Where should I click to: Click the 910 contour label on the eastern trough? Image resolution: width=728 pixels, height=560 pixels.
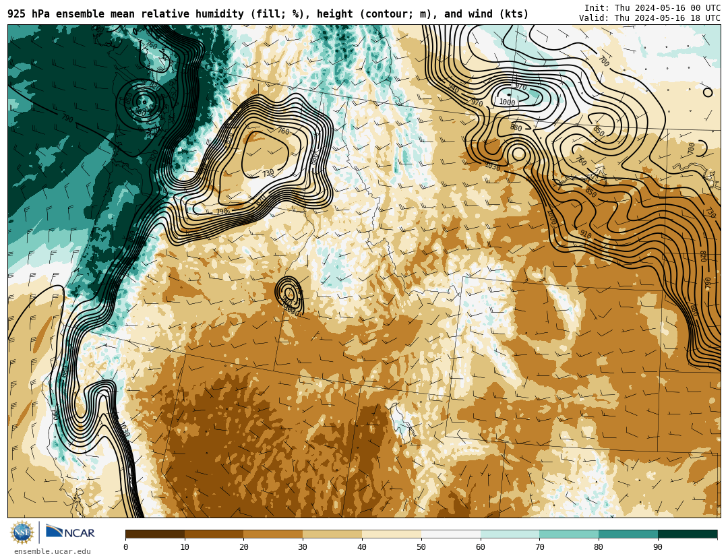click(586, 235)
